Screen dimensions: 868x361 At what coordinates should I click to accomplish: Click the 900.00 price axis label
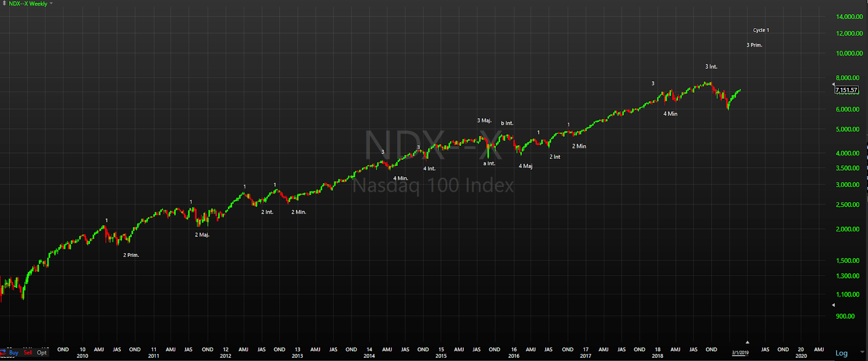point(846,316)
